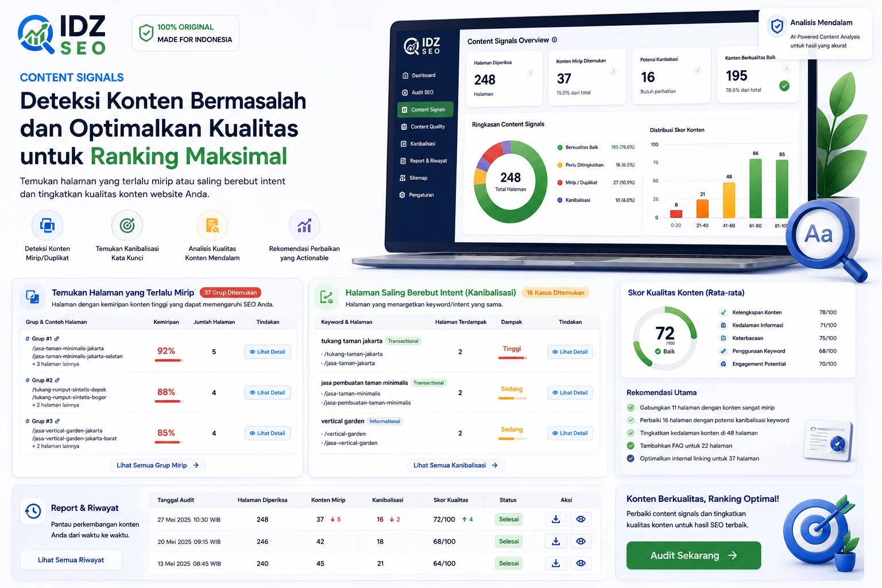Click Lihat Detail for tukang taman jakarta

pyautogui.click(x=570, y=352)
